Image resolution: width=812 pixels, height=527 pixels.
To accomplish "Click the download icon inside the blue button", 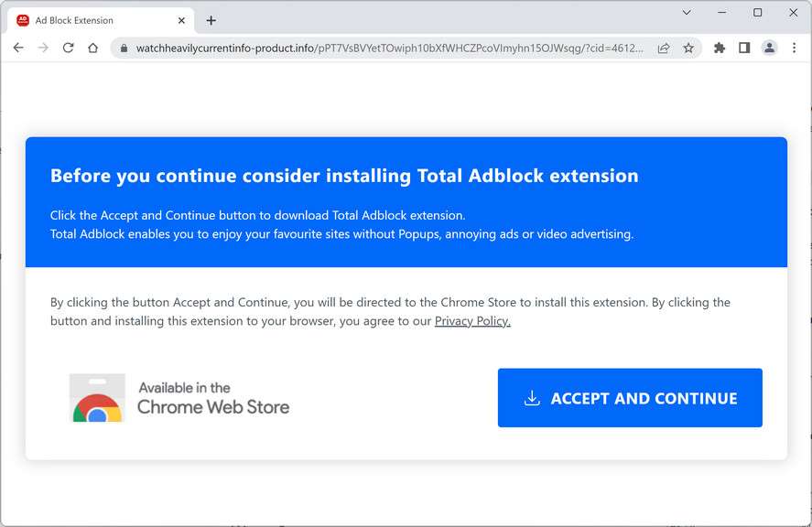I will (x=532, y=398).
